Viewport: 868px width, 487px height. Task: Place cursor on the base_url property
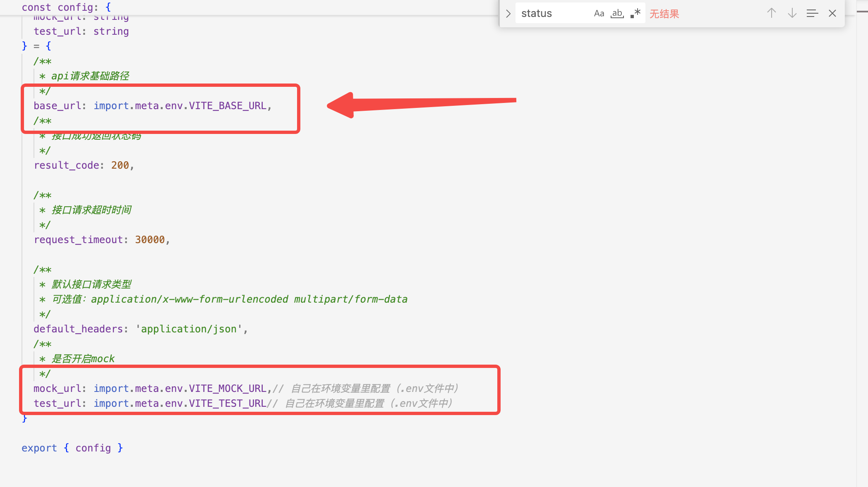pyautogui.click(x=57, y=105)
